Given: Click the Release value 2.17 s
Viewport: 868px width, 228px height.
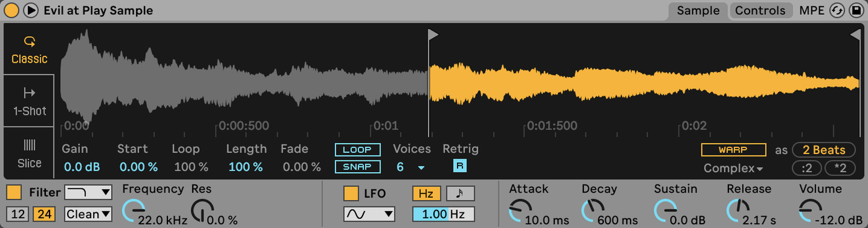Looking at the screenshot, I should point(759,220).
